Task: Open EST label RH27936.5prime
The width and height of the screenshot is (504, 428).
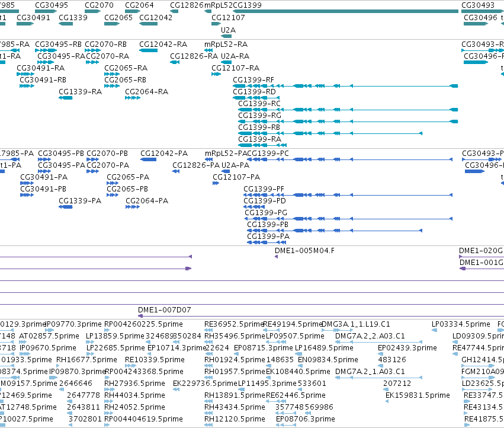Action: pyautogui.click(x=134, y=384)
